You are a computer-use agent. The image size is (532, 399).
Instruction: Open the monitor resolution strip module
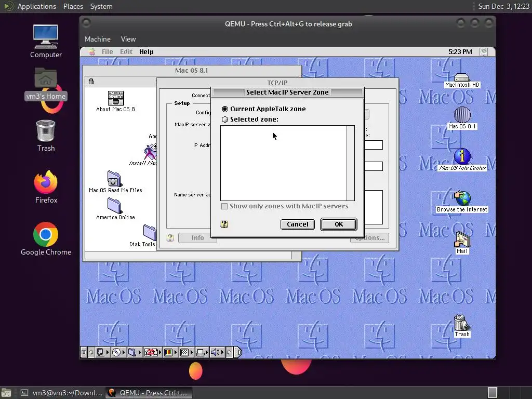(187, 352)
